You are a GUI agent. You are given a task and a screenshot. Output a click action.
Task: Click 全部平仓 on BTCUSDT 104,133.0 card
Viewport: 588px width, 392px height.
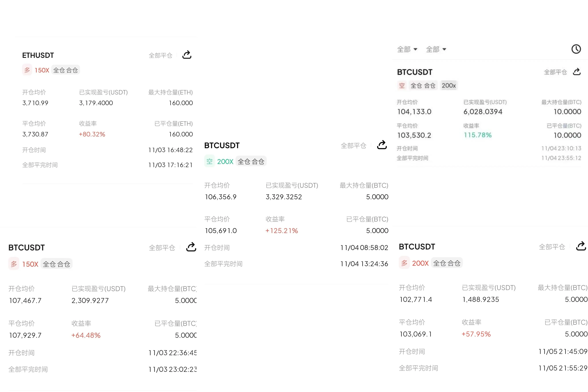(555, 72)
